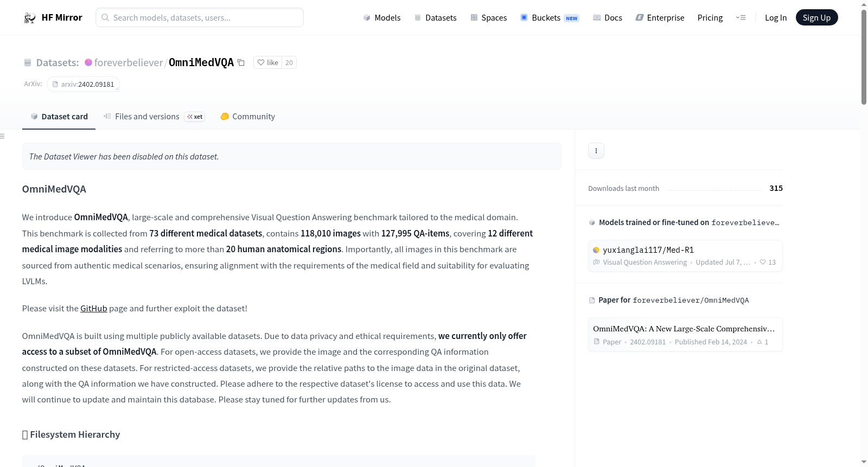Click the Downloads last month value 315
Image resolution: width=868 pixels, height=467 pixels.
pyautogui.click(x=776, y=188)
